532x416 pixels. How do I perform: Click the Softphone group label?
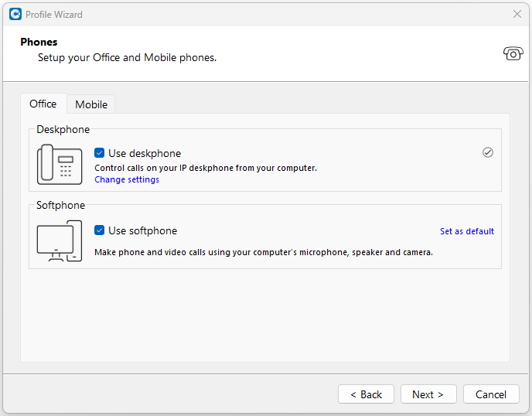coord(60,205)
